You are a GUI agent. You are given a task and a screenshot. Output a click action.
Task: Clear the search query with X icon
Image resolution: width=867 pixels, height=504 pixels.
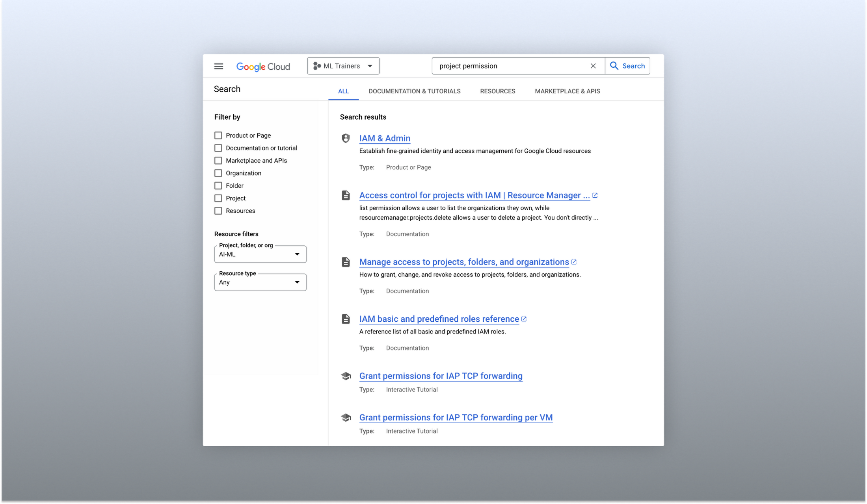[593, 66]
